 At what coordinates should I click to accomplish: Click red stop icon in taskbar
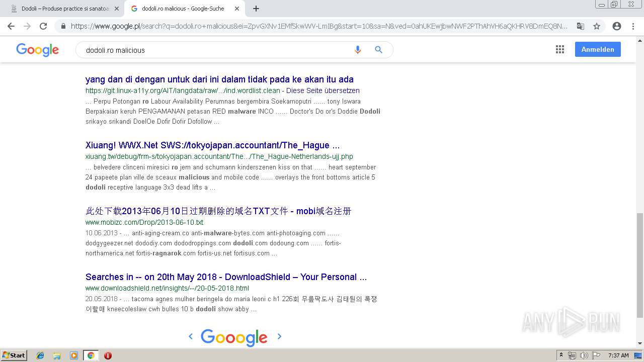coord(108,355)
